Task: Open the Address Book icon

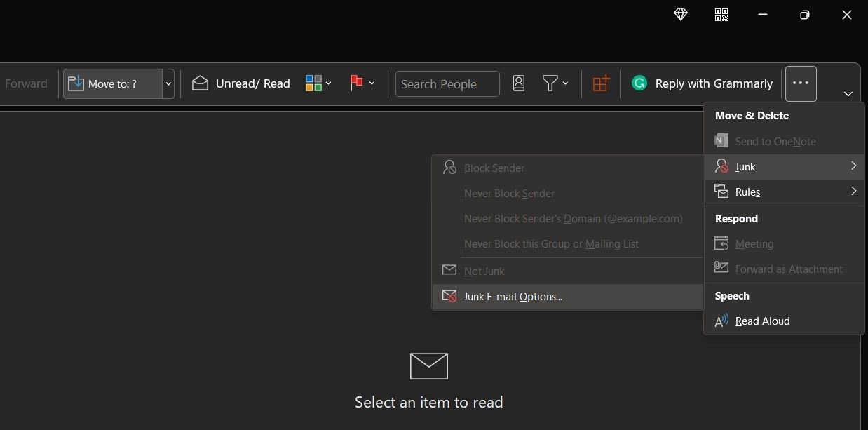Action: (x=518, y=83)
